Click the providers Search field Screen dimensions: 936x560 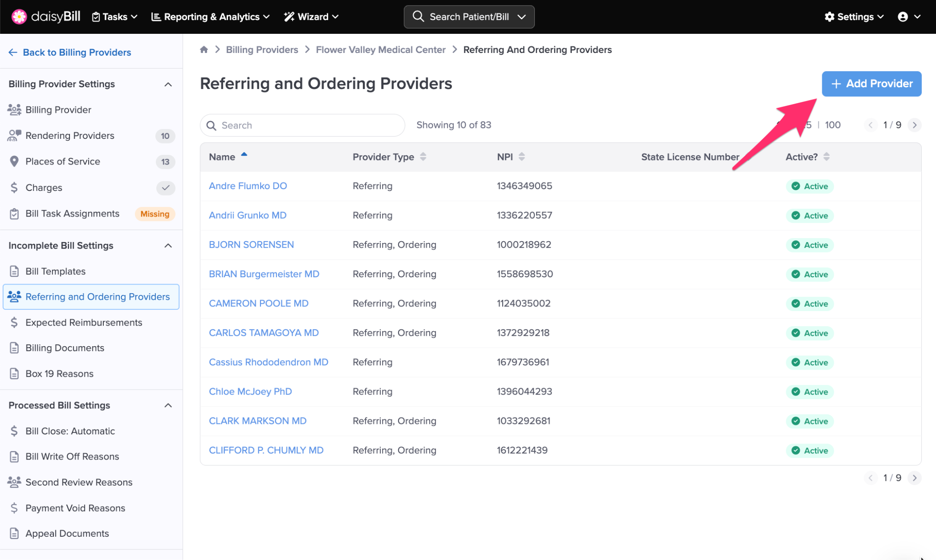click(x=303, y=125)
